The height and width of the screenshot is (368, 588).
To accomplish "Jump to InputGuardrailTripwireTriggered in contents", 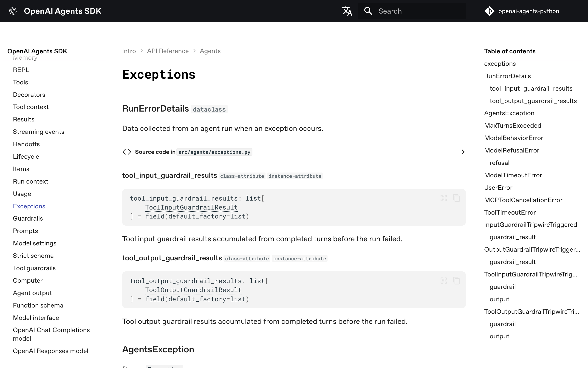I will click(x=530, y=224).
